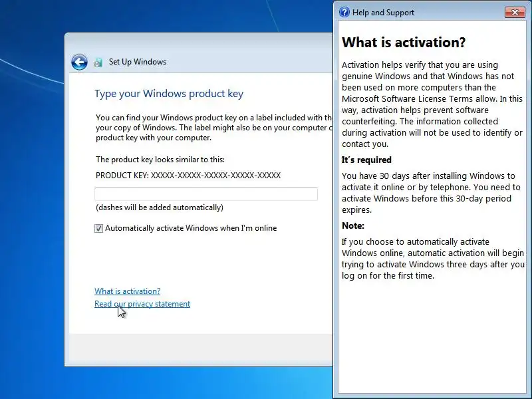Viewport: 532px width, 399px height.
Task: Click the Help and Support title bar text
Action: (x=384, y=13)
